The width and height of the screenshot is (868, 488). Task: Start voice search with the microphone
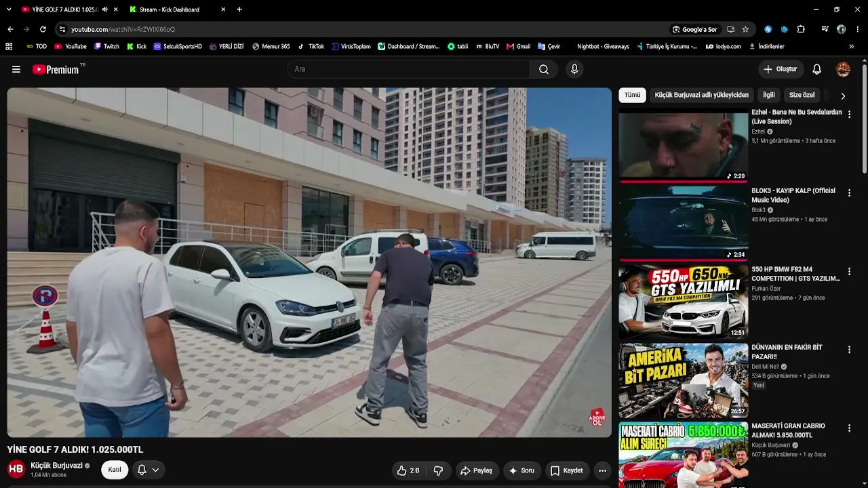click(574, 69)
